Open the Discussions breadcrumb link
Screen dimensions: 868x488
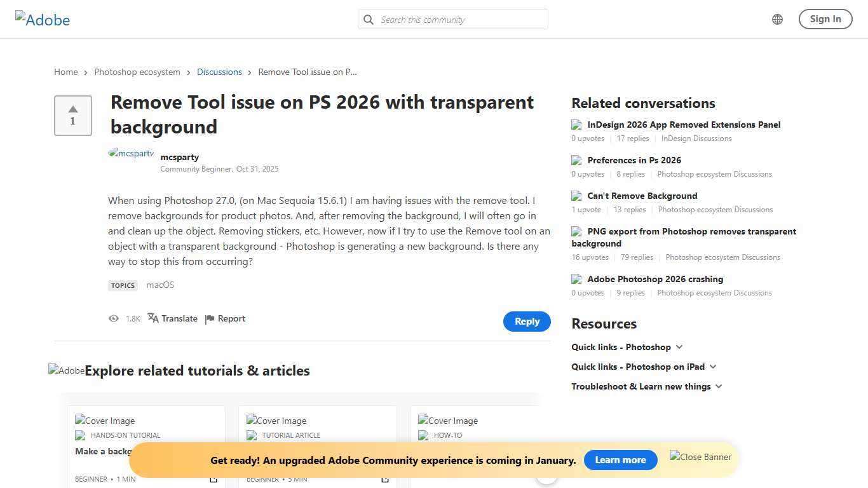pos(219,72)
